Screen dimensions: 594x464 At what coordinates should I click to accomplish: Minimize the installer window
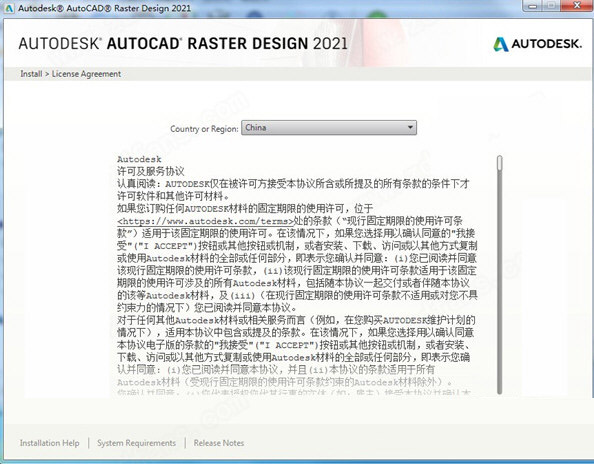point(532,6)
